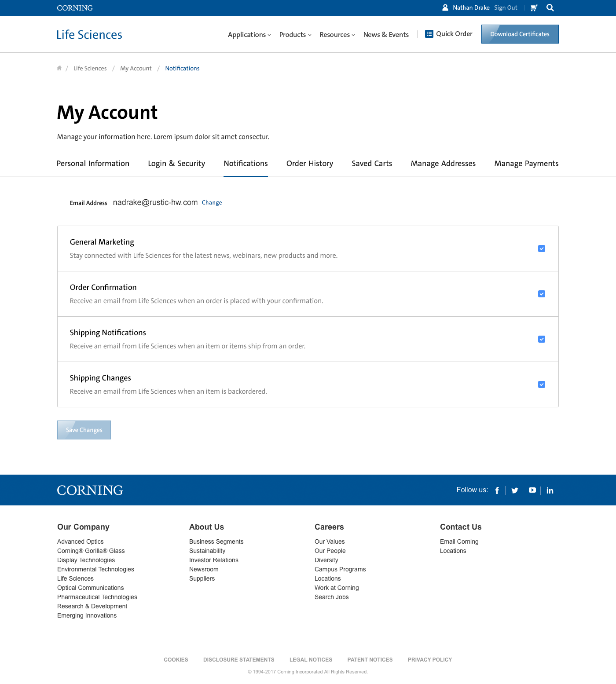The image size is (616, 684).
Task: Click Sign Out link
Action: (x=506, y=8)
